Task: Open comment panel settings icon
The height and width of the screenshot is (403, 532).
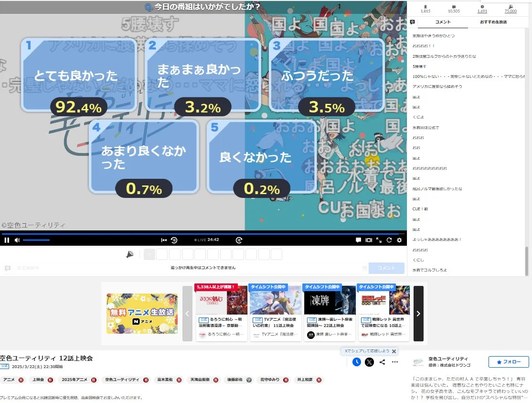Action: point(412,22)
